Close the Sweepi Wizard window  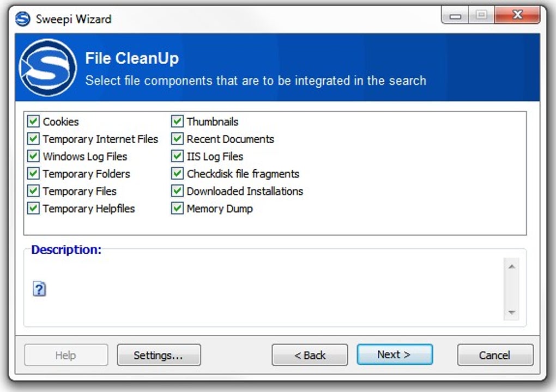click(517, 15)
